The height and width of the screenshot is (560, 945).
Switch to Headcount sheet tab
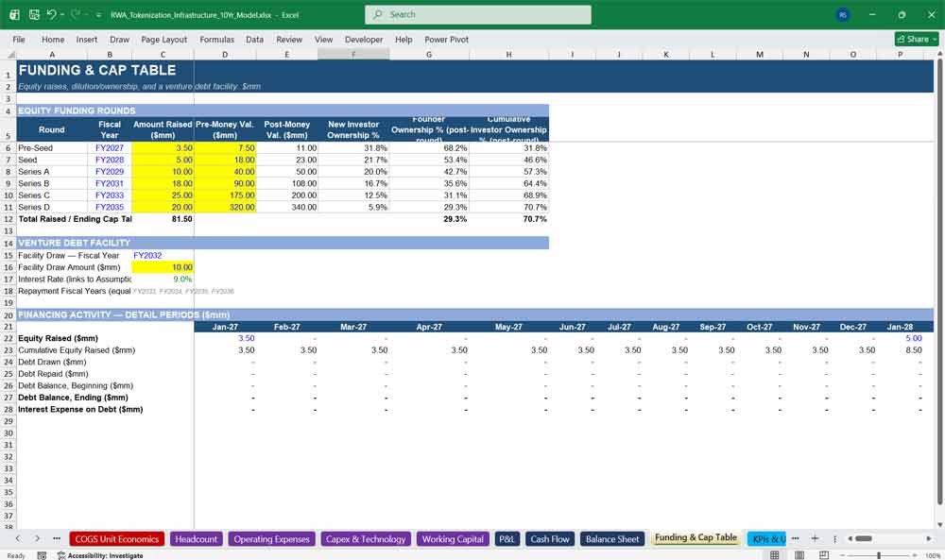coord(196,539)
